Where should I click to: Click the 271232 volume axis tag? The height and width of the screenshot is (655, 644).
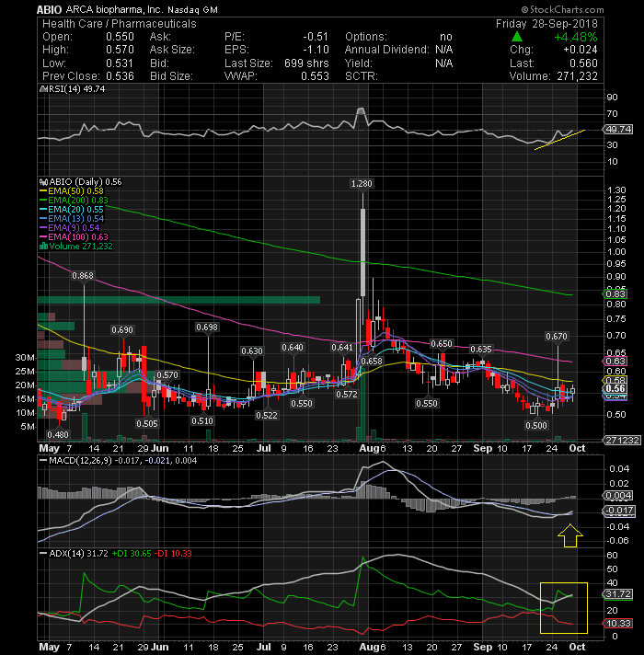622,441
